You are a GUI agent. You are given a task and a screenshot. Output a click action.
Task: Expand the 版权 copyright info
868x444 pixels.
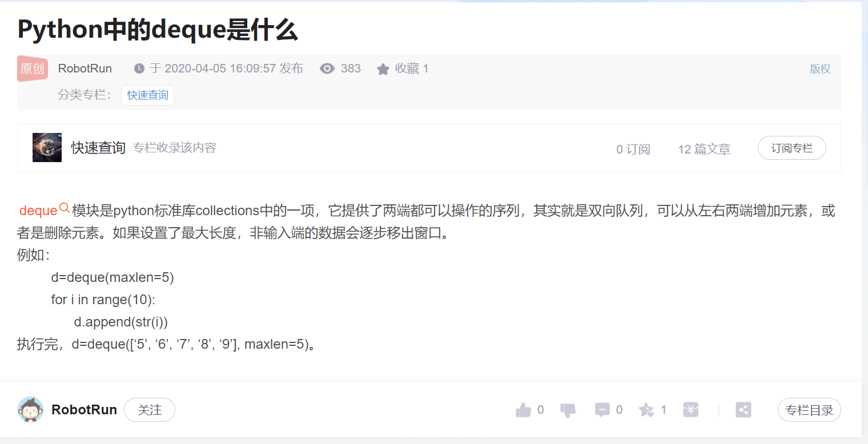click(x=820, y=69)
